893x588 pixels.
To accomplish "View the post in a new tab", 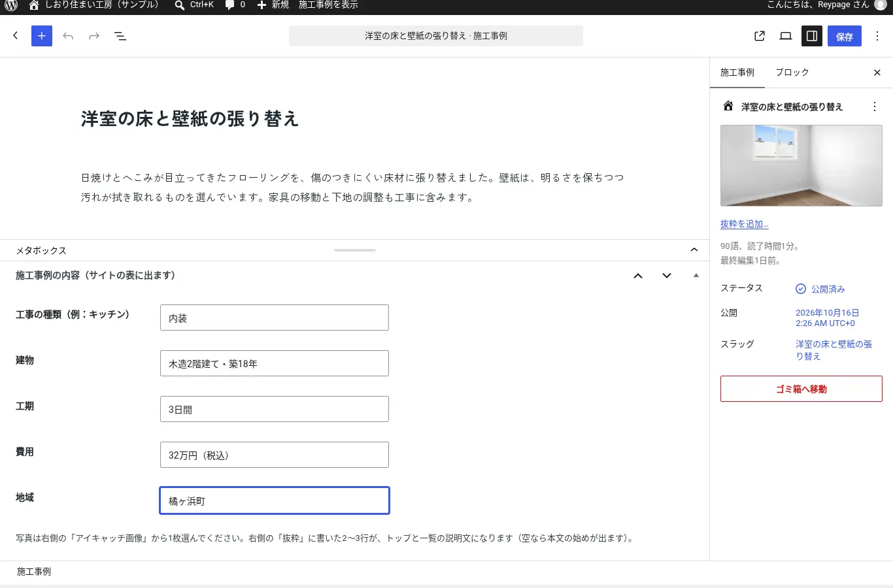I will click(760, 36).
